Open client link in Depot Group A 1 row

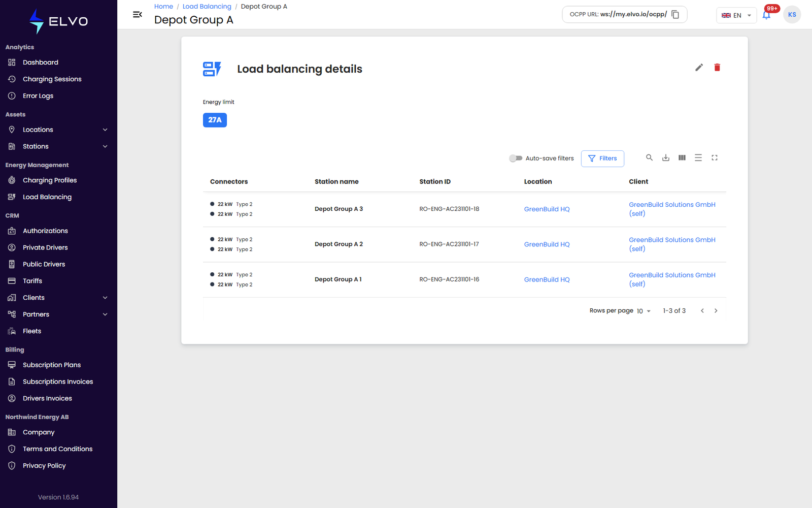pos(672,280)
